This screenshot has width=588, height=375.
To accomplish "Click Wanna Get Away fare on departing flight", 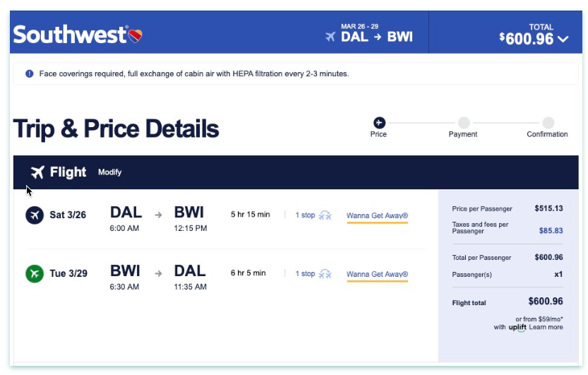I will [377, 215].
